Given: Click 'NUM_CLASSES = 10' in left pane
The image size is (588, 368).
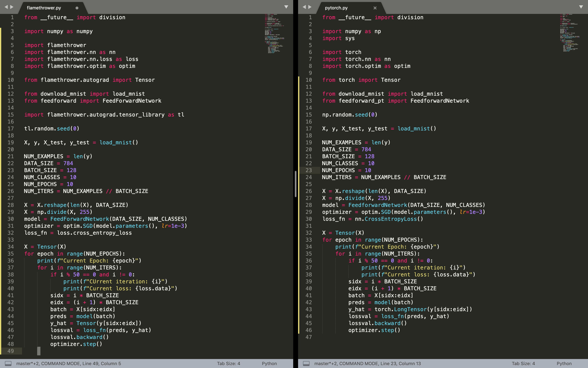Looking at the screenshot, I should point(50,177).
